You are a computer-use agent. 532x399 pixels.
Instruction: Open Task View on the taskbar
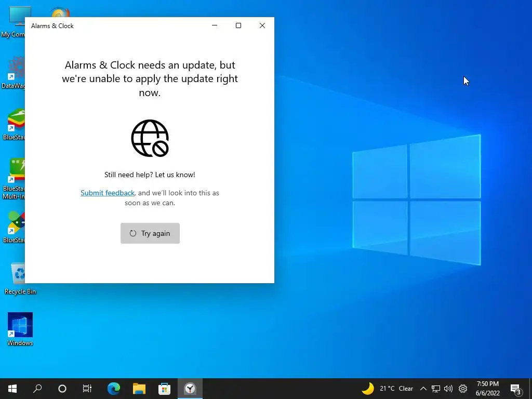87,389
